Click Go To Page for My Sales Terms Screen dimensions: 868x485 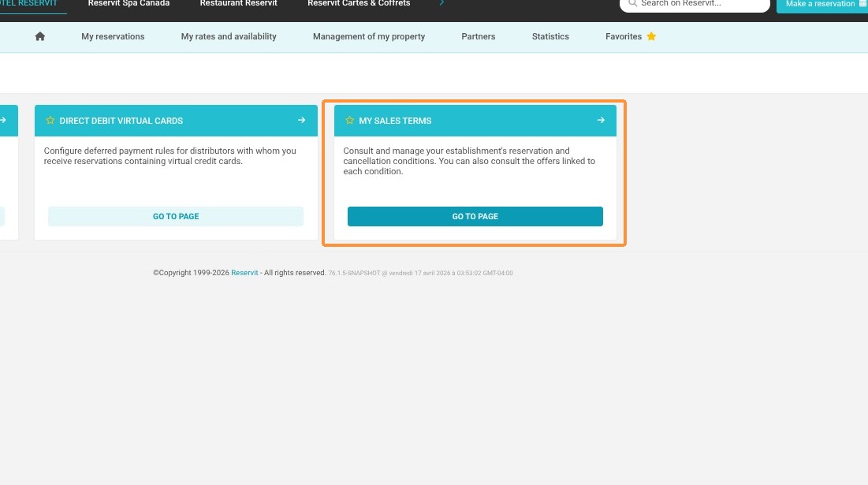pyautogui.click(x=475, y=217)
